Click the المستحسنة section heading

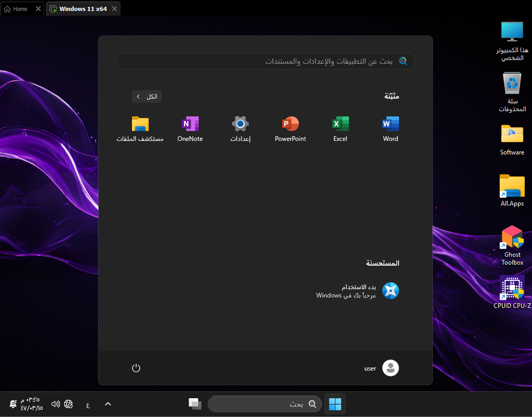click(383, 263)
